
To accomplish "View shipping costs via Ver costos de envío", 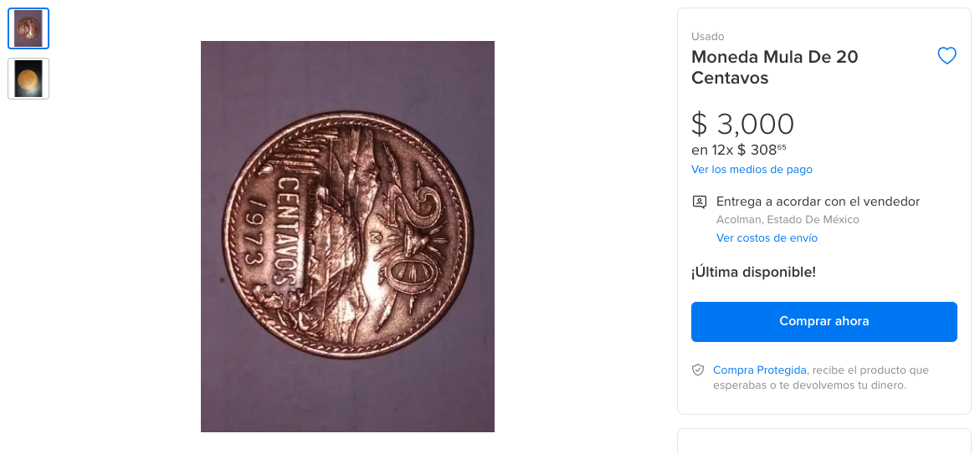I will click(767, 238).
